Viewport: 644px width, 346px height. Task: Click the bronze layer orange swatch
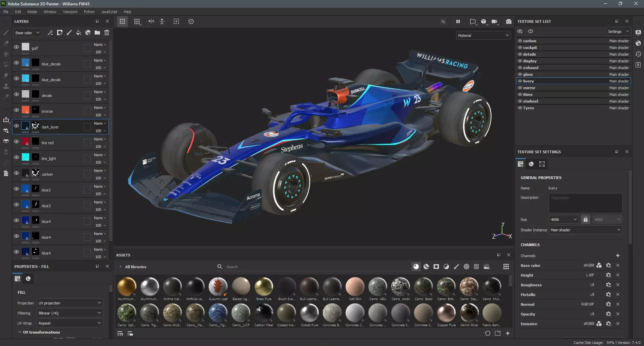pos(26,110)
